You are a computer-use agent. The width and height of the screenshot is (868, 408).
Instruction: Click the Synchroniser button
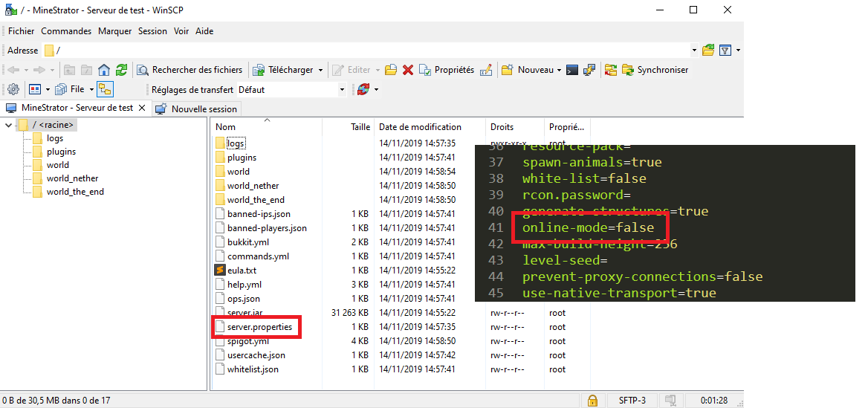tap(655, 70)
